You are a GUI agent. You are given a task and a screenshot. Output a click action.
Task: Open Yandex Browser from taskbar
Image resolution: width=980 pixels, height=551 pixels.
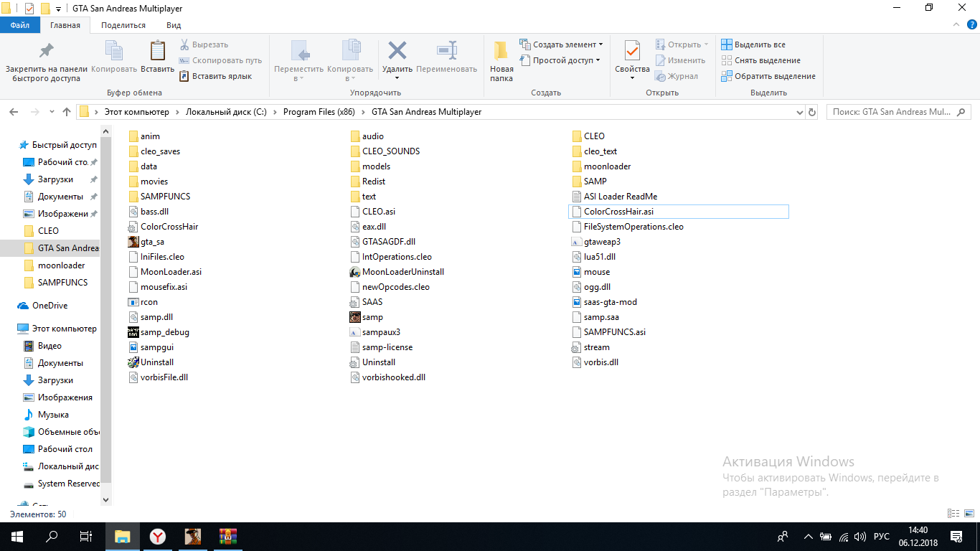(x=158, y=537)
